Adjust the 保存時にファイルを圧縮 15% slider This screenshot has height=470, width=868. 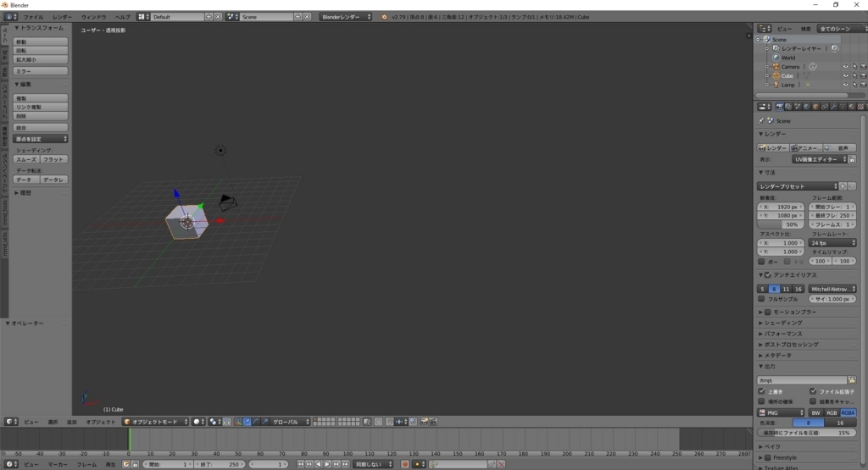pos(807,433)
